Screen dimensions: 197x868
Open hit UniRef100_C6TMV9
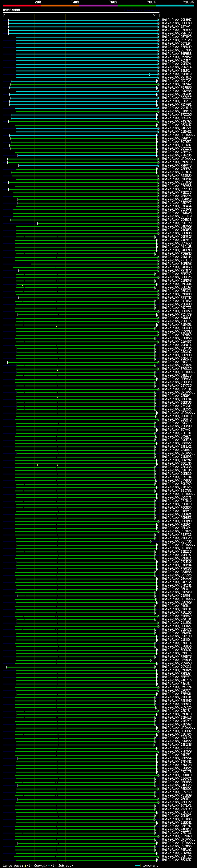pos(177,37)
